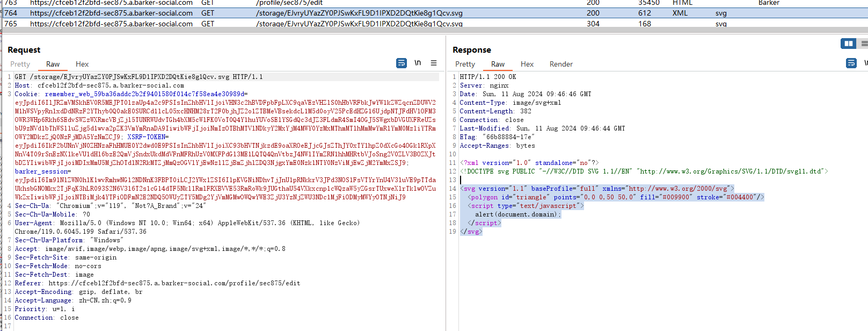Click length value 168 in the history table
This screenshot has width=868, height=331.
645,24
